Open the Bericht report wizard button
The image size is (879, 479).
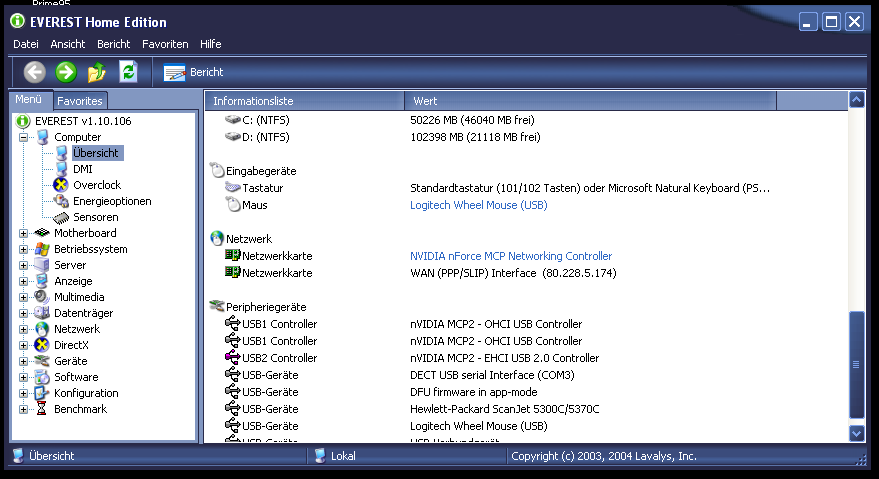pyautogui.click(x=193, y=72)
